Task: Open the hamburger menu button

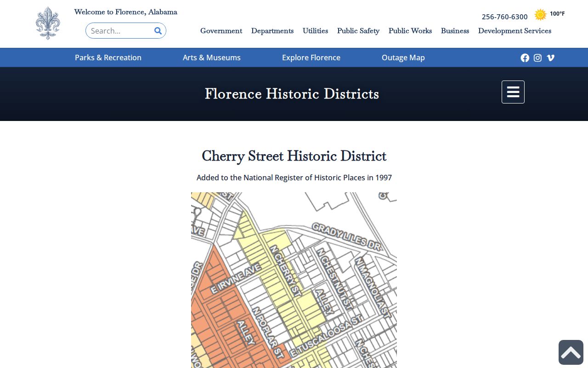Action: point(513,92)
